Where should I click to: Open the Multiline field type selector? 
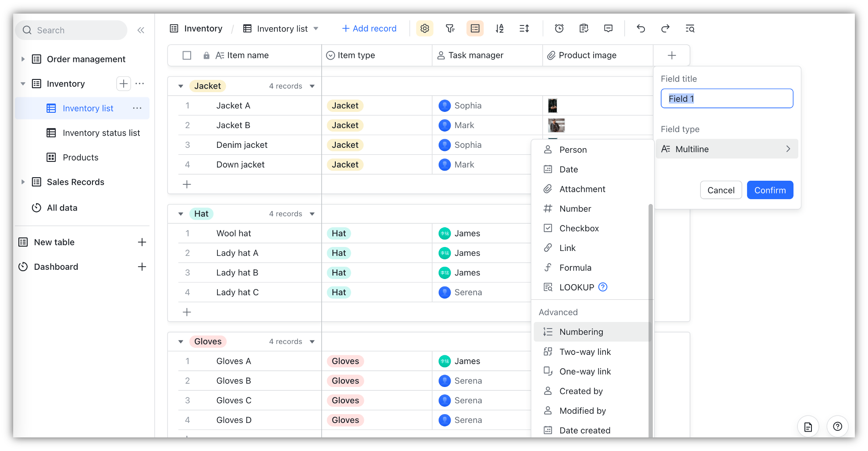point(727,149)
